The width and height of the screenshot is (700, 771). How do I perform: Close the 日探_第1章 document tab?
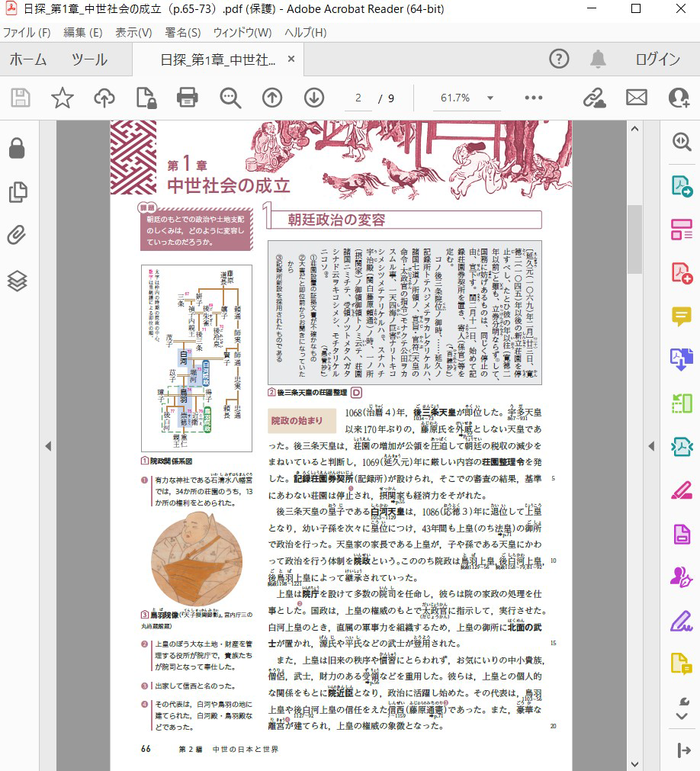(291, 59)
